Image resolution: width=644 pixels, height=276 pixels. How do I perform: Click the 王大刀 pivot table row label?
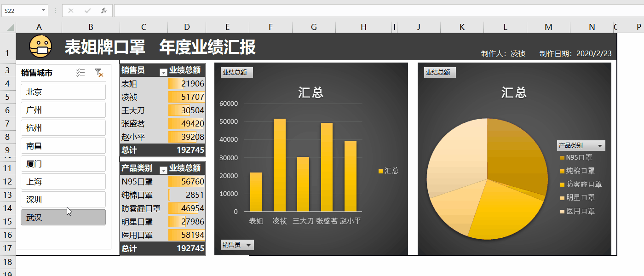tap(144, 110)
